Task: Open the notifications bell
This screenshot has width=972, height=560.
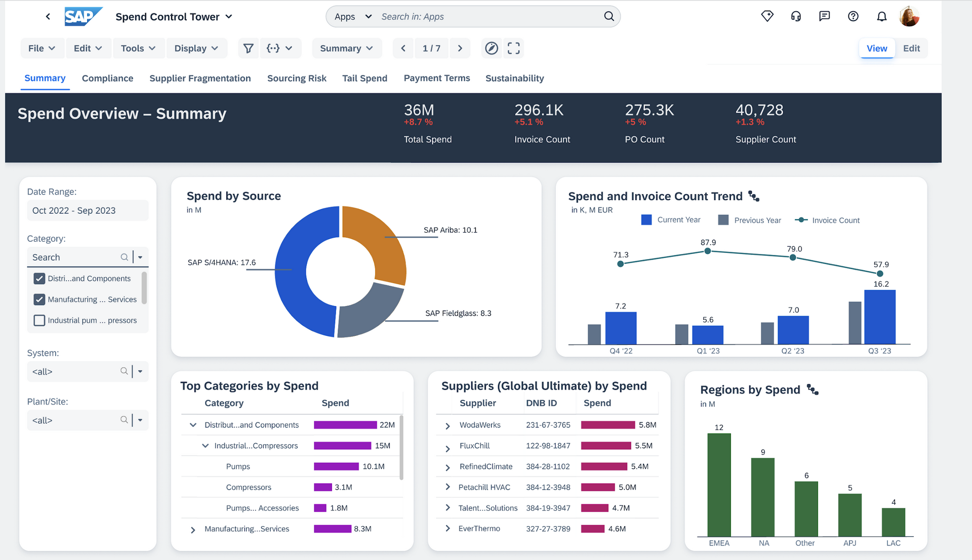Action: click(x=882, y=16)
